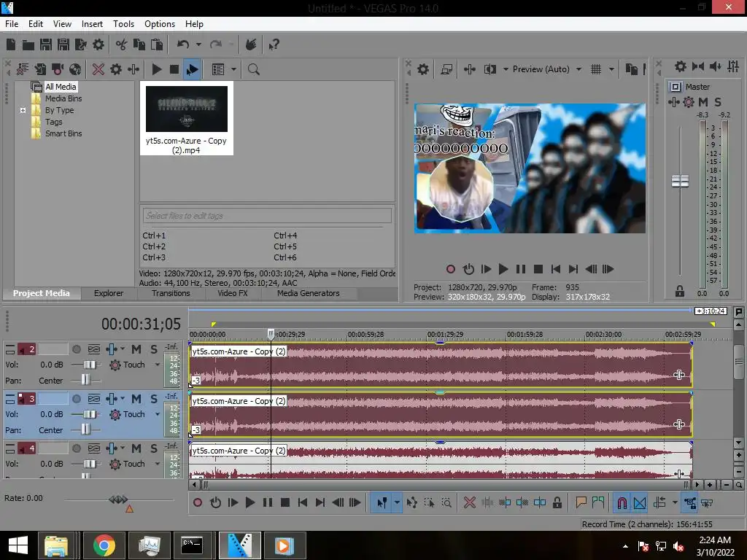
Task: Click Preview on External Monitor icon
Action: click(x=446, y=69)
